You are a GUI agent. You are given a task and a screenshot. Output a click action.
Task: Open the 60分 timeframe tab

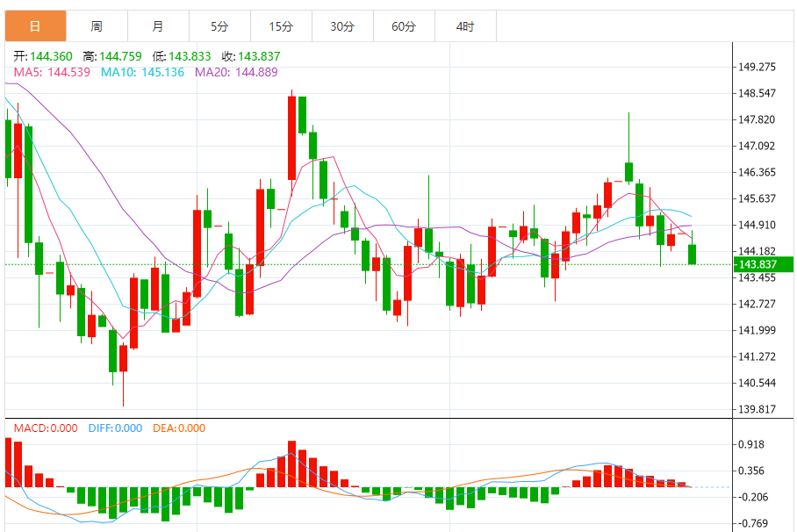(x=404, y=26)
